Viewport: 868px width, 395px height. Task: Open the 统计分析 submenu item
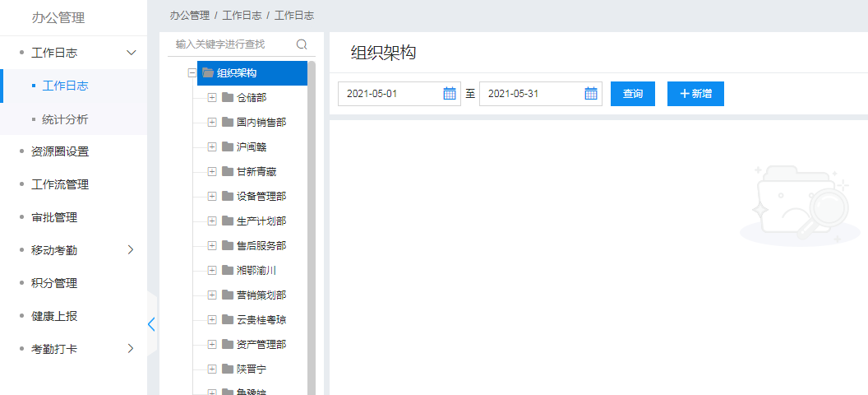point(65,119)
